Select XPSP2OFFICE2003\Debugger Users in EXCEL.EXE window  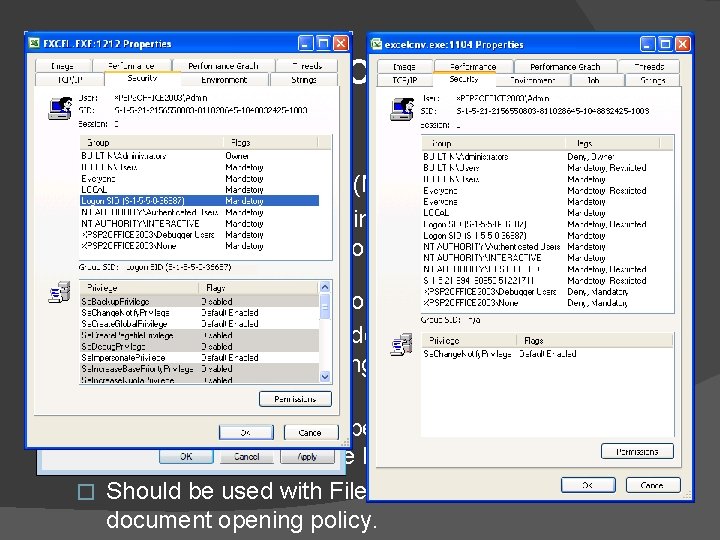pyautogui.click(x=199, y=235)
